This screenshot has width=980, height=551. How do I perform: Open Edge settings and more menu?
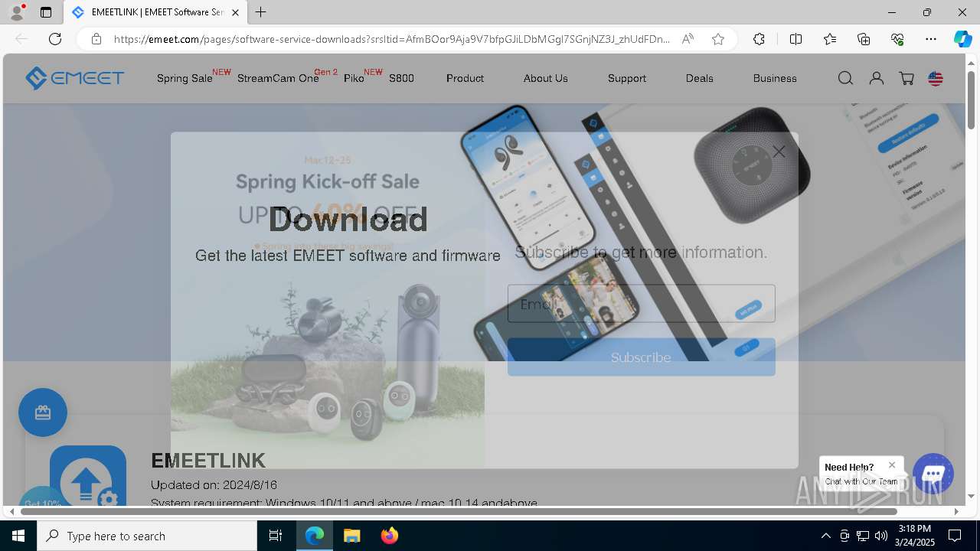click(931, 39)
